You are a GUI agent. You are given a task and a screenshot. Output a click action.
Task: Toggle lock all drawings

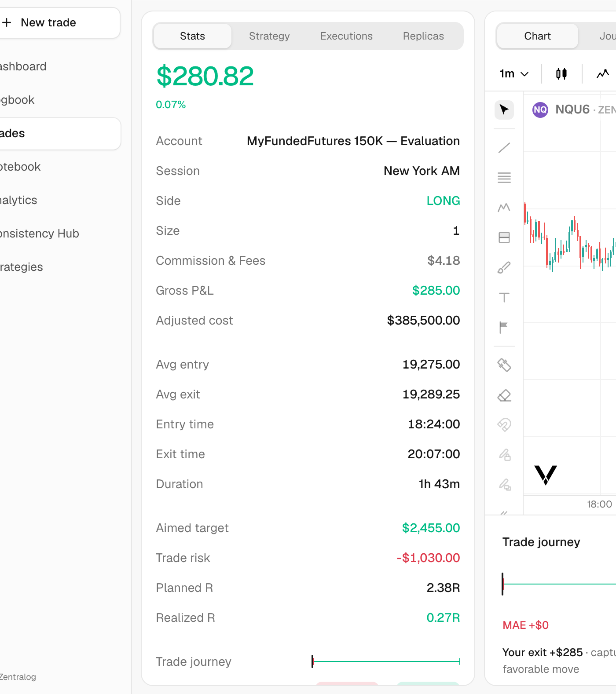[504, 455]
